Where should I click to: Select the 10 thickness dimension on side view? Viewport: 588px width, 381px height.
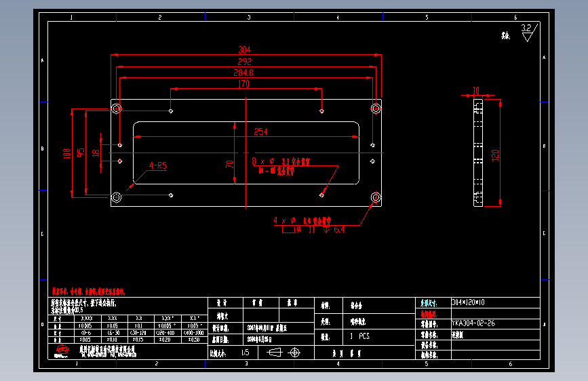point(476,90)
